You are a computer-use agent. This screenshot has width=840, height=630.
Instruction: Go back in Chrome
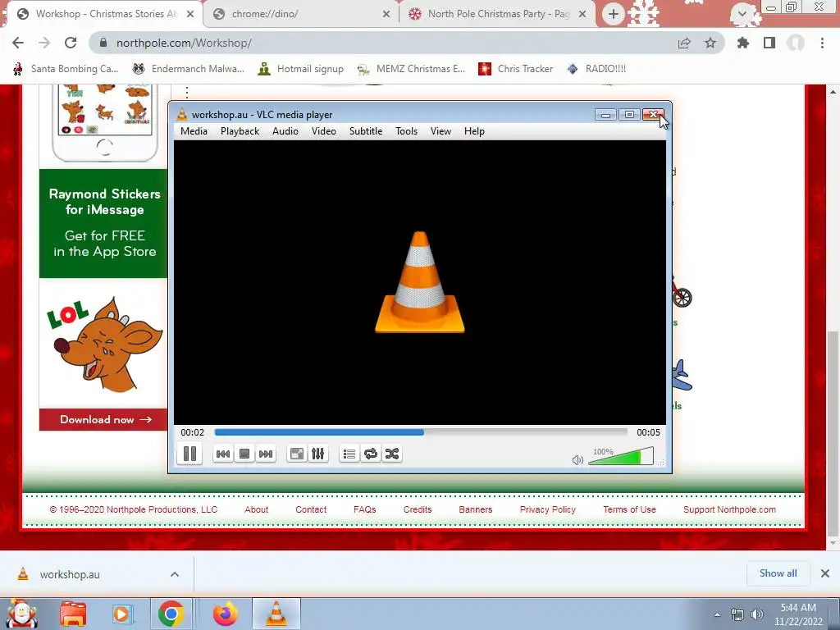(x=18, y=43)
